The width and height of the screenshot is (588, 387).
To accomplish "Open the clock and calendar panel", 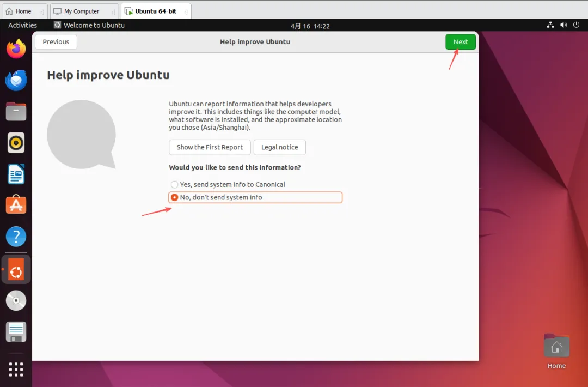I will (x=310, y=26).
